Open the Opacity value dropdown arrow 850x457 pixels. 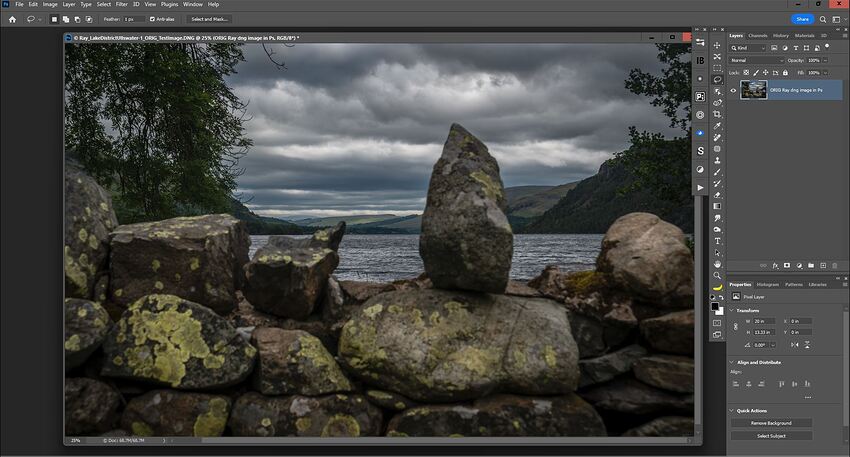click(826, 60)
